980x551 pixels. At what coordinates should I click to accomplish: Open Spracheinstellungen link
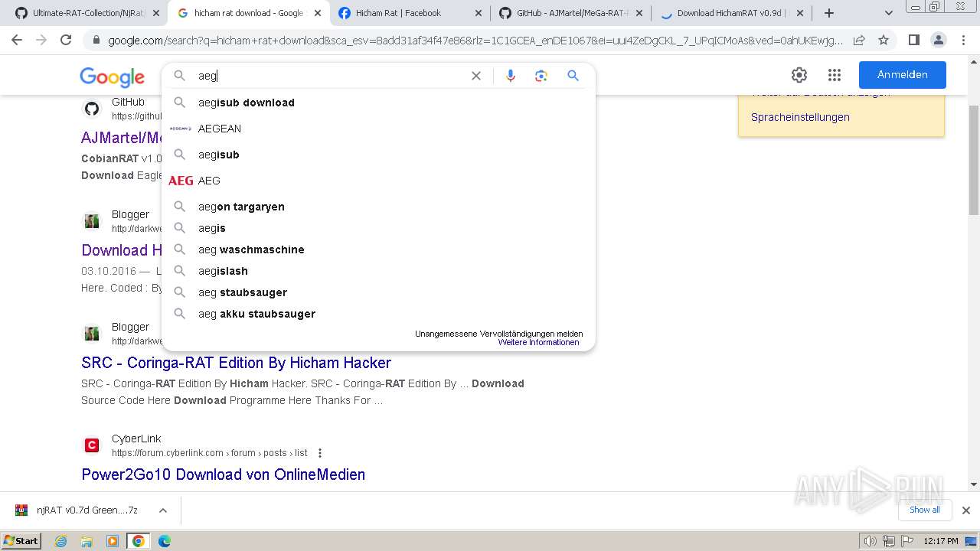[800, 117]
